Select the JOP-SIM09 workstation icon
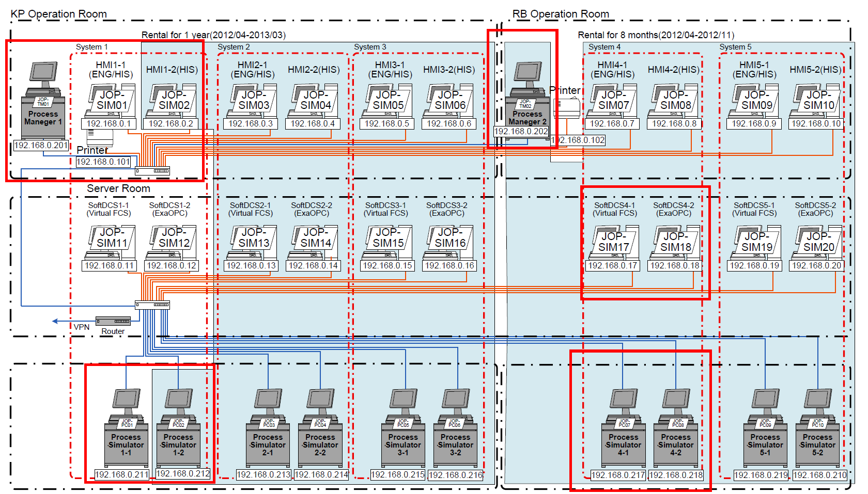The height and width of the screenshot is (494, 868). tap(755, 101)
